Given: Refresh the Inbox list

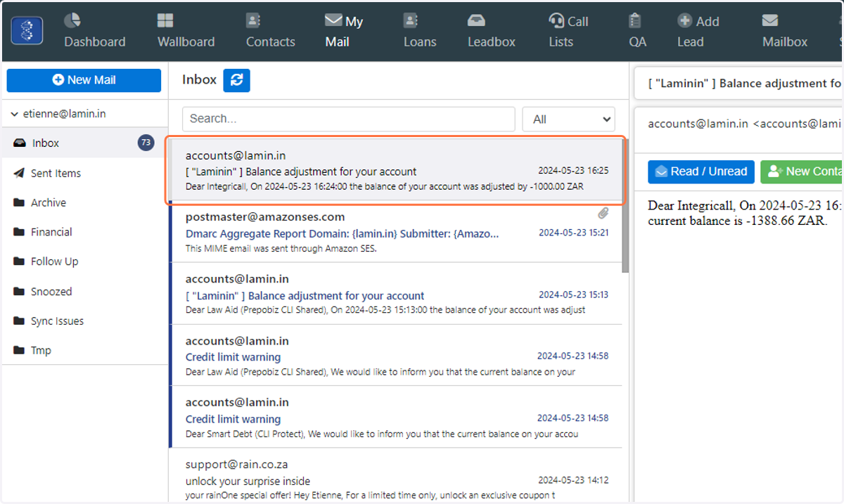Looking at the screenshot, I should coord(236,80).
